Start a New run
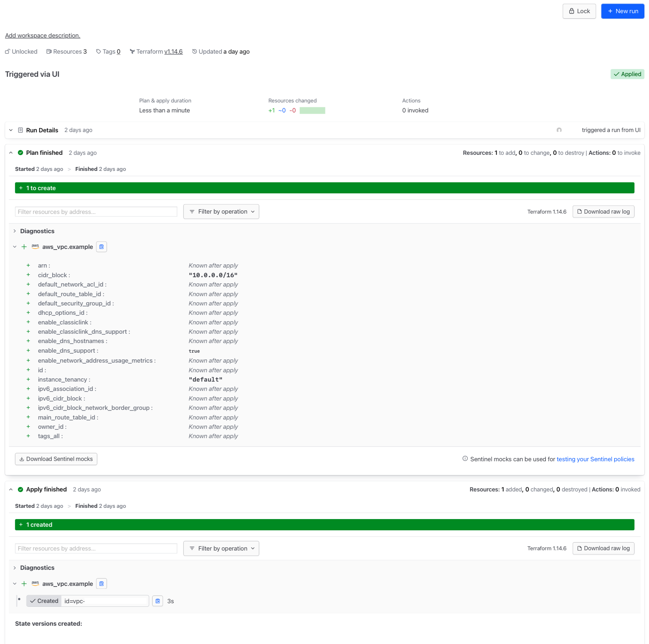This screenshot has height=644, width=649. tap(622, 11)
